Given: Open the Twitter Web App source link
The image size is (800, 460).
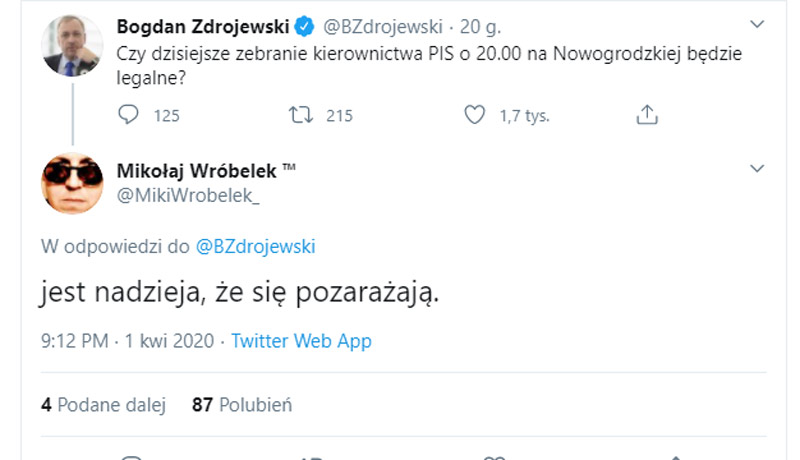Looking at the screenshot, I should pos(301,341).
